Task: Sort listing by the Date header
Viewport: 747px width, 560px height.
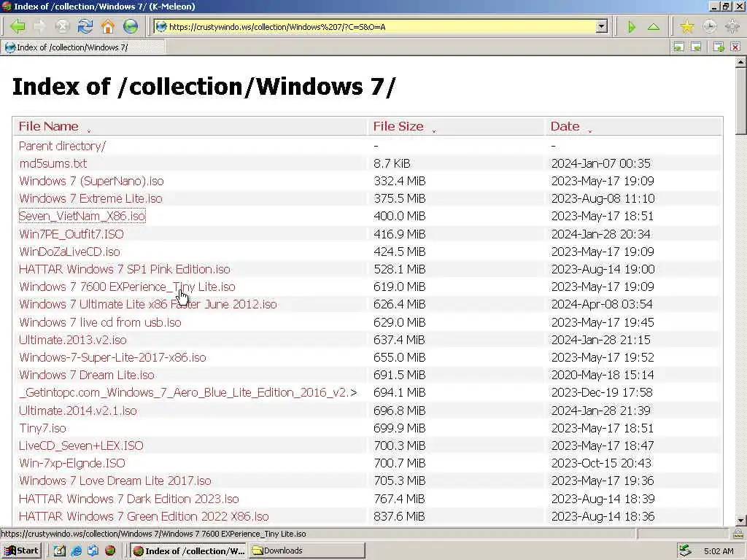Action: click(x=565, y=126)
